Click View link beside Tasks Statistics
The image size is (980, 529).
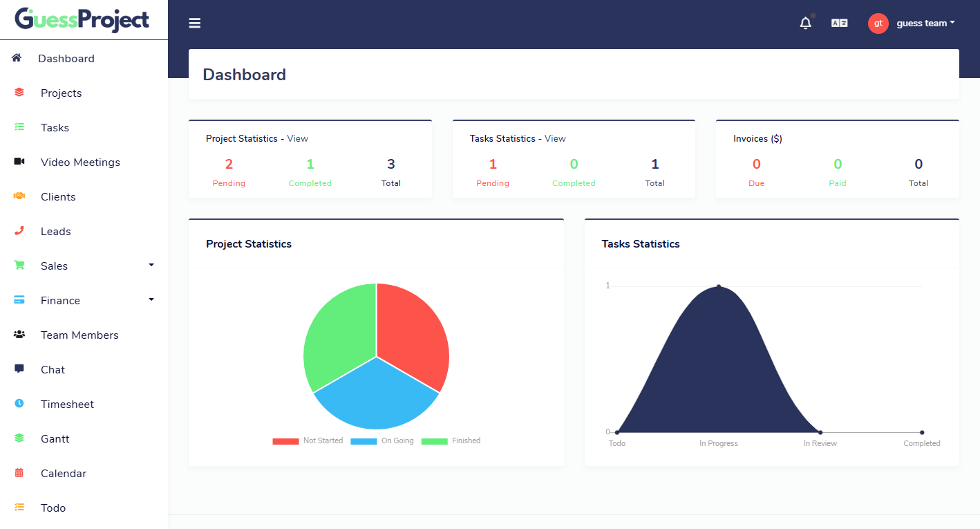click(x=555, y=138)
